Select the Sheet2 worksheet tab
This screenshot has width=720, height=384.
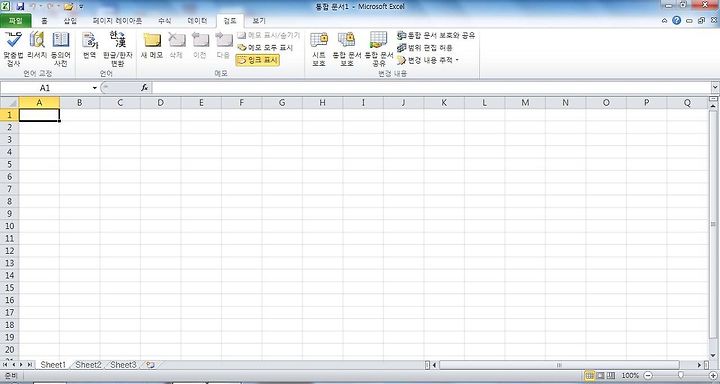coord(88,365)
